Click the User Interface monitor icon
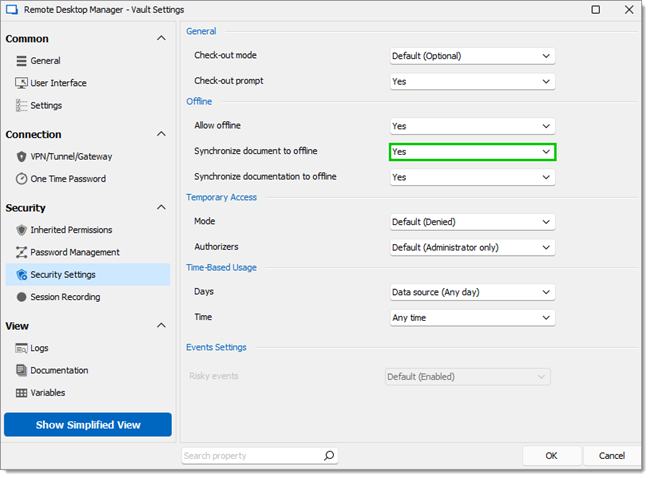 [21, 83]
